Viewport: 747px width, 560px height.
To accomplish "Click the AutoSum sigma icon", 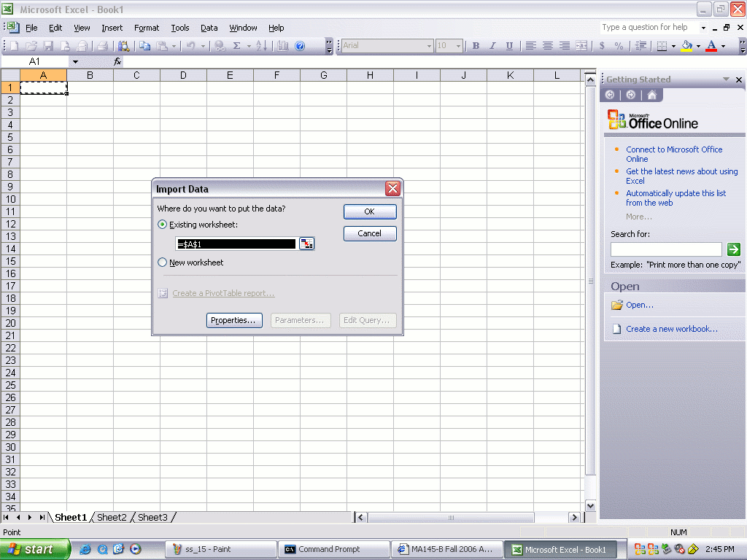I will pyautogui.click(x=236, y=46).
